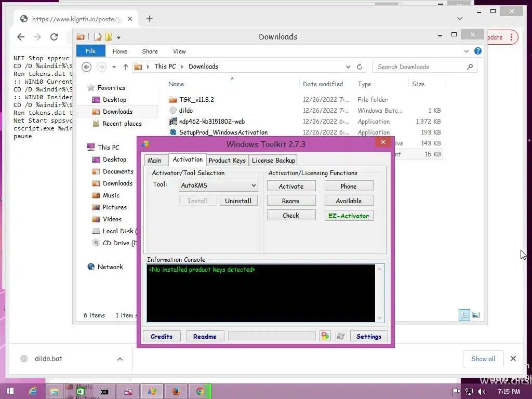Open the Office Toolkit icon in Windows Toolkit
Image resolution: width=532 pixels, height=399 pixels.
[x=325, y=336]
